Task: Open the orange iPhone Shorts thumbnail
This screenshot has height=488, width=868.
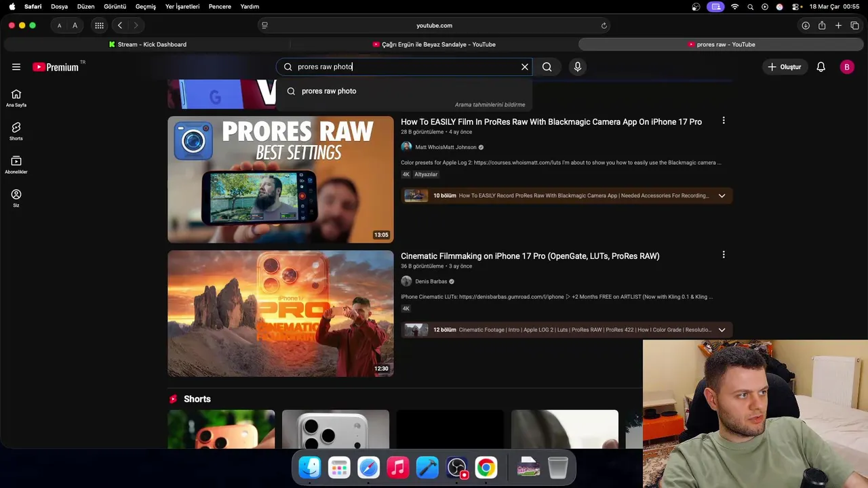Action: pyautogui.click(x=221, y=429)
